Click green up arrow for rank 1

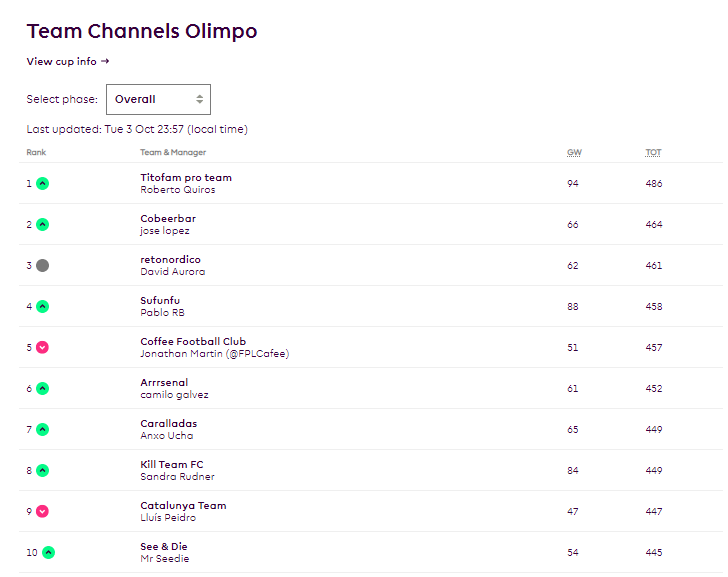[42, 183]
